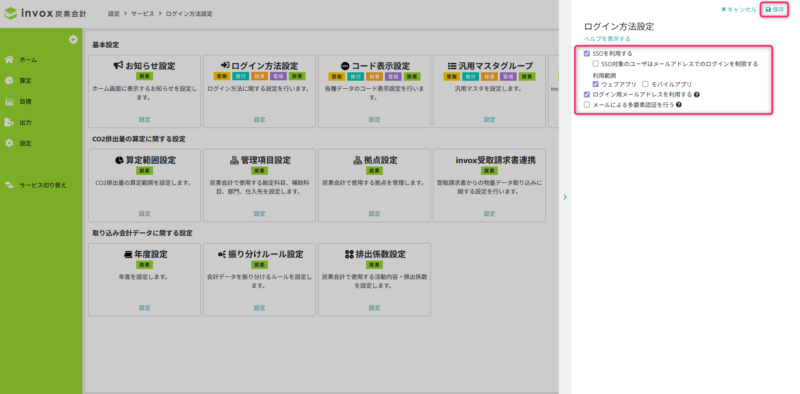800x394 pixels.
Task: Click 設定 link on お知らせ設定 card
Action: (144, 119)
